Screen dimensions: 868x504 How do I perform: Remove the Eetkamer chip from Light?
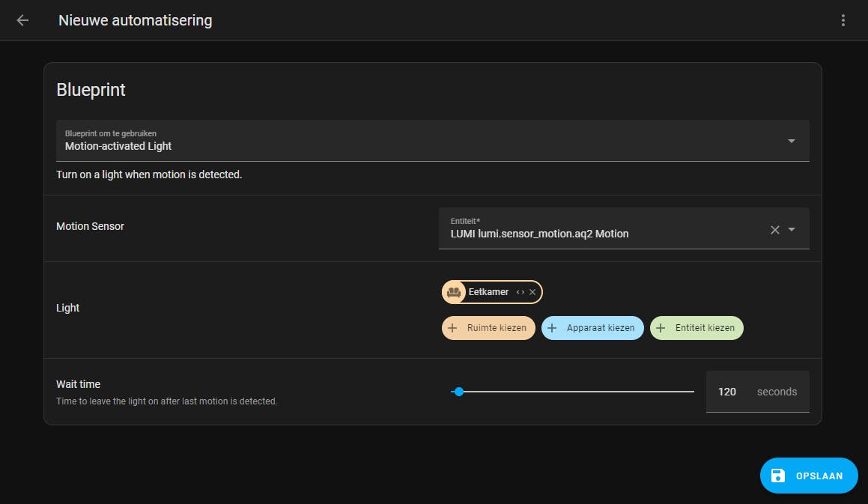(x=532, y=292)
